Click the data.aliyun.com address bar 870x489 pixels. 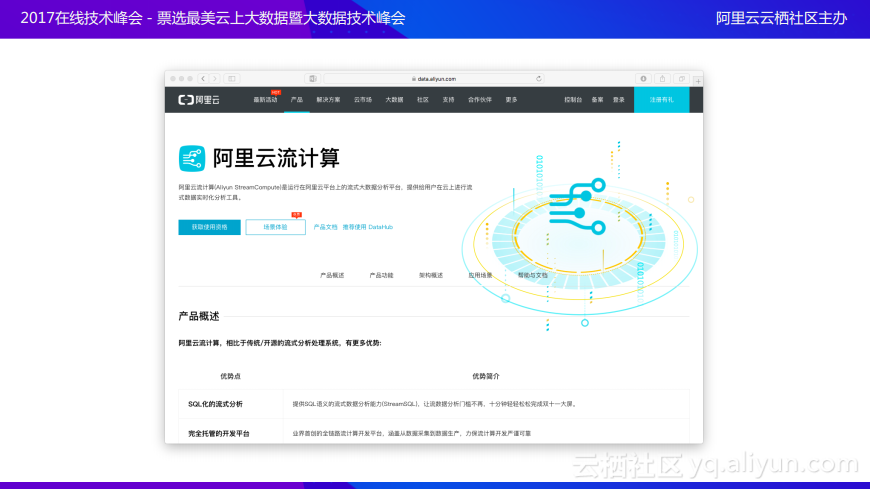point(434,79)
